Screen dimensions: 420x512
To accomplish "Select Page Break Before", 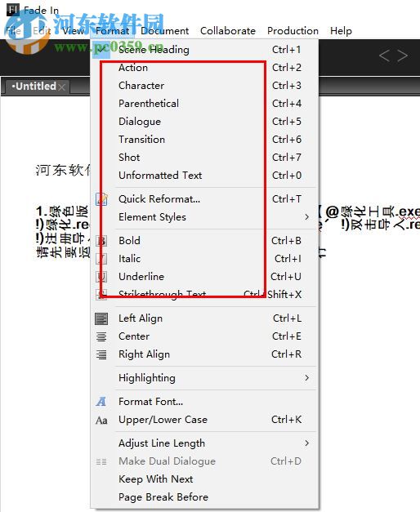I will (x=204, y=497).
